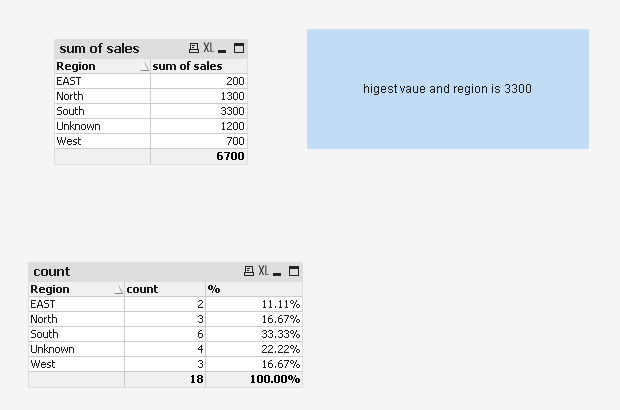Select South in the sum of sales table
This screenshot has width=620, height=410.
[71, 111]
